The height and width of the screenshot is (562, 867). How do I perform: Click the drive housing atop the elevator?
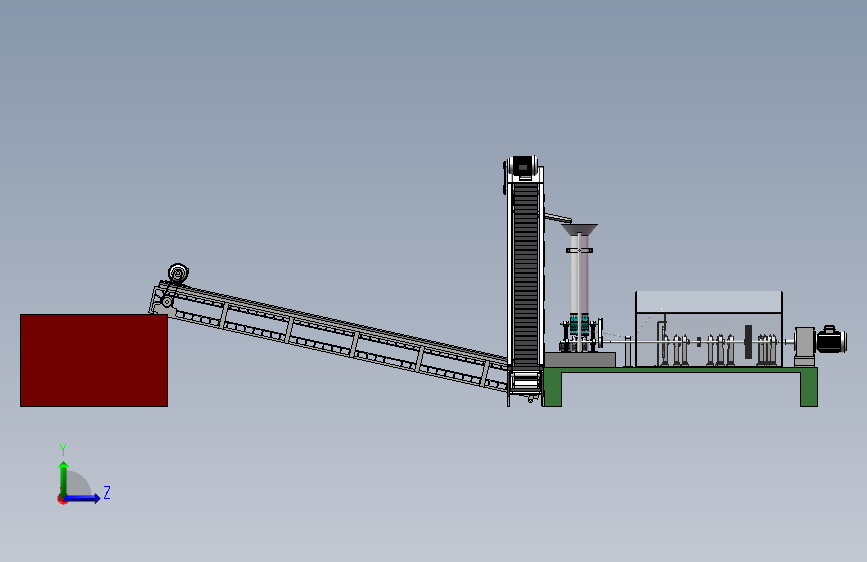[x=523, y=168]
